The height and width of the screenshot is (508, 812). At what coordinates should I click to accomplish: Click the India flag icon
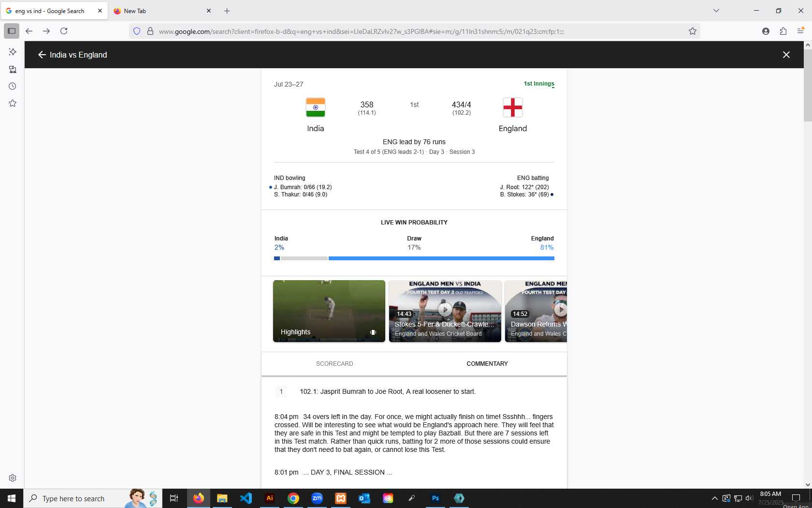point(316,107)
